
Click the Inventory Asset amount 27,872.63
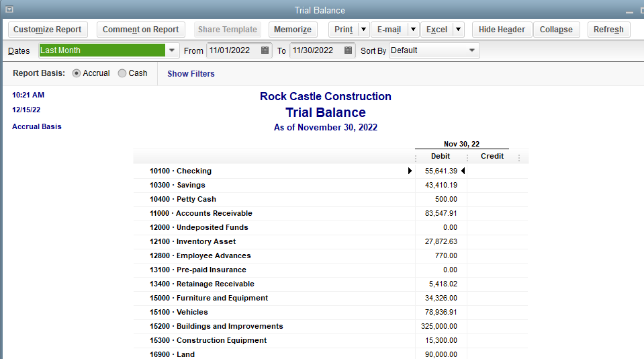441,241
